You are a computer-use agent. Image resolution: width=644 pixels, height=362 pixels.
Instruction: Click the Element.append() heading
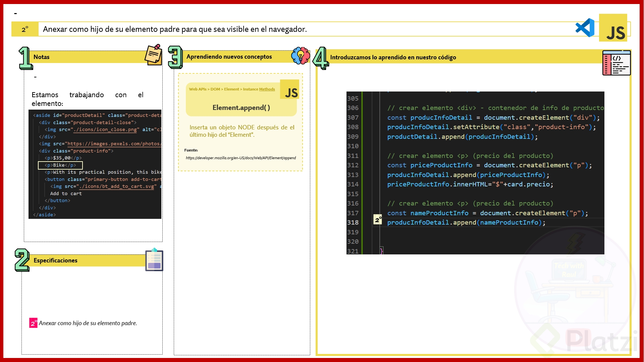pos(241,108)
